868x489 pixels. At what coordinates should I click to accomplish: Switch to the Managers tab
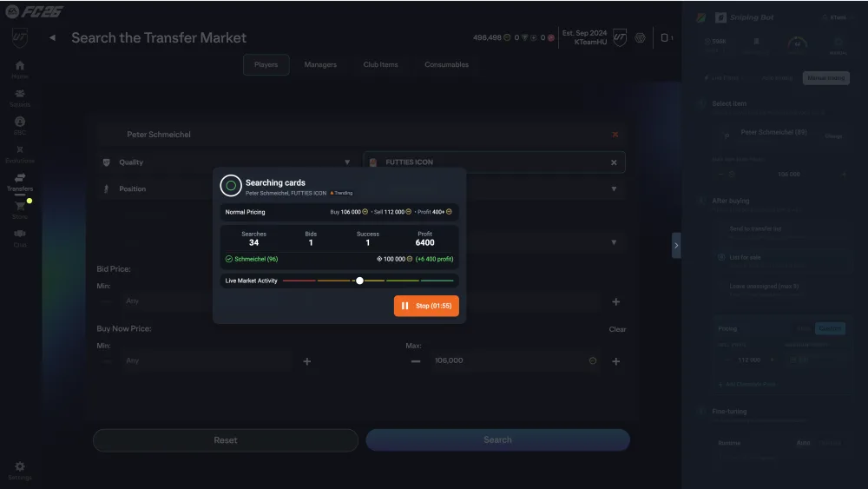[320, 65]
